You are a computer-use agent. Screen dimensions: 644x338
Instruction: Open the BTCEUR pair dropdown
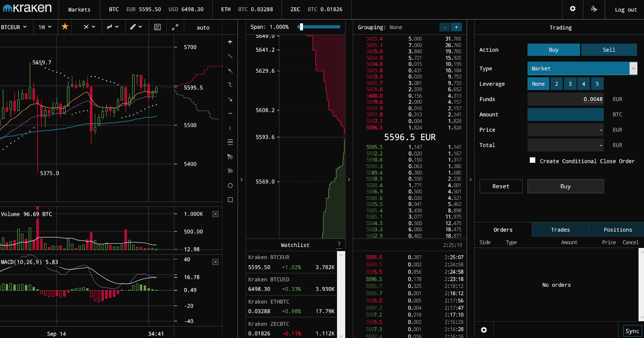(14, 27)
